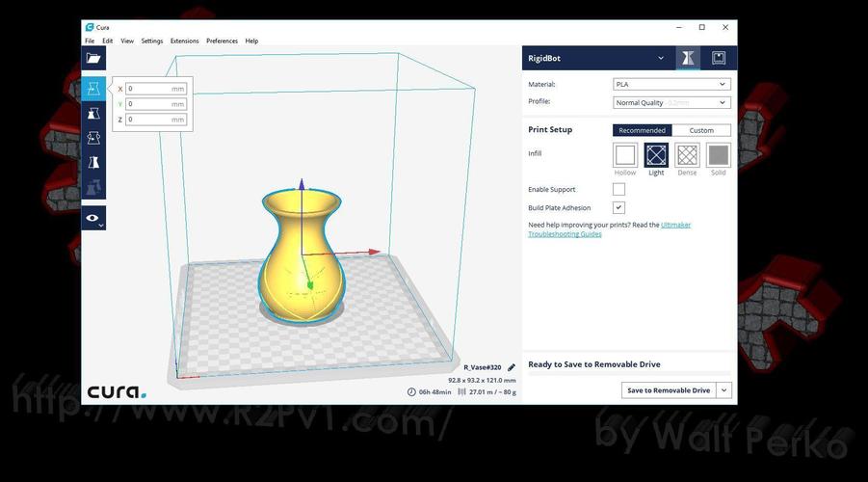Select the Mirror tool

click(93, 162)
